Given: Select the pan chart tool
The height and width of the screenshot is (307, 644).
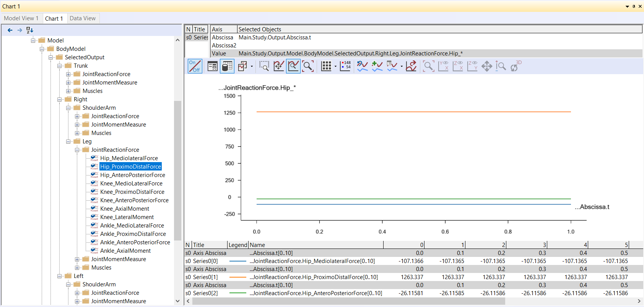Looking at the screenshot, I should (x=279, y=66).
